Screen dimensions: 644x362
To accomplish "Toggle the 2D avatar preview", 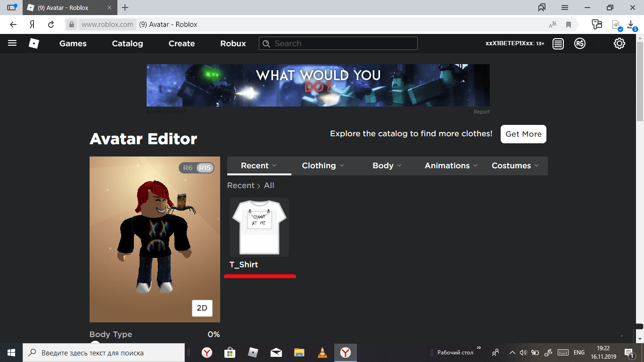I will coord(202,308).
